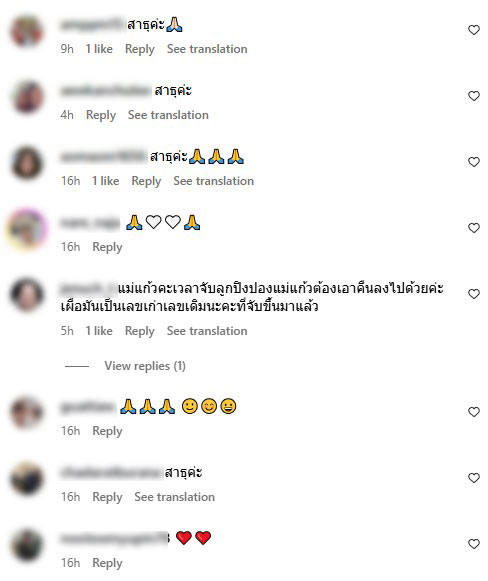Like the comment with prayer and smiley emojis
488x581 pixels.
point(474,412)
